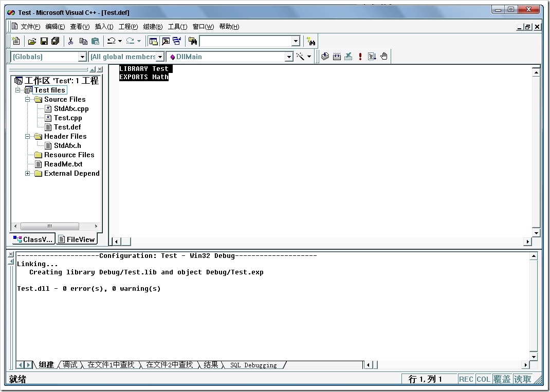Click the Open file folder icon

(32, 41)
